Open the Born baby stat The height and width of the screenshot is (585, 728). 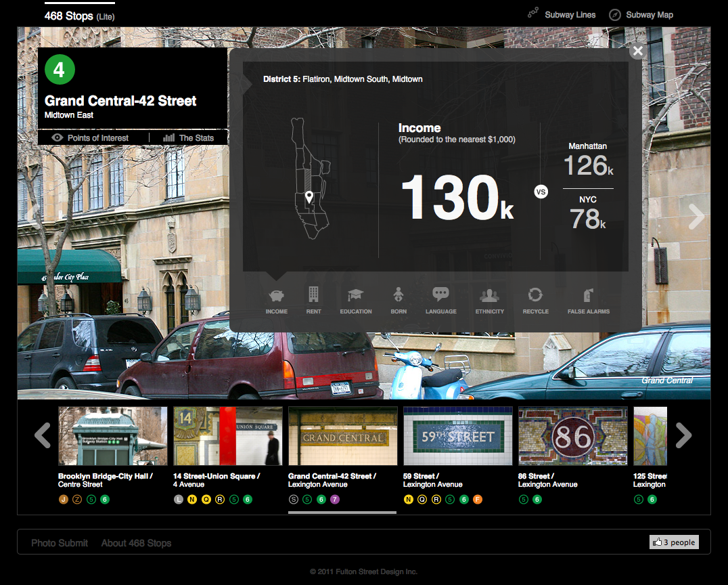(399, 301)
